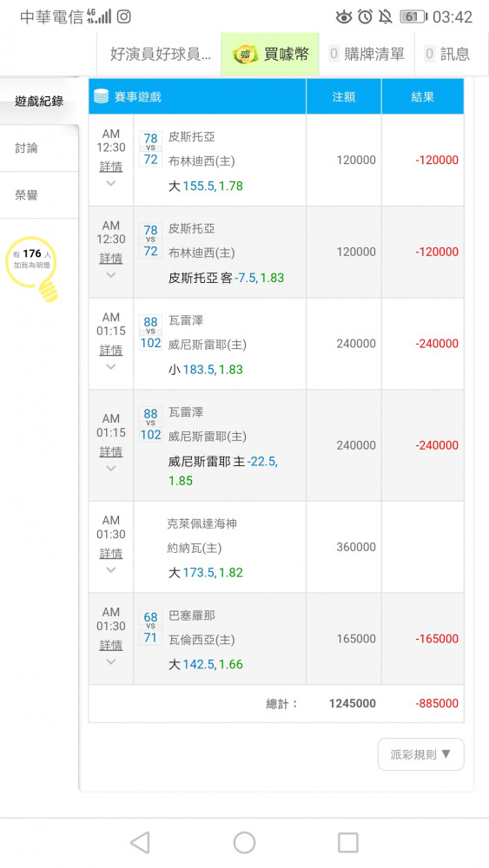Image resolution: width=489 pixels, height=868 pixels.
Task: Tap the Android back navigation icon
Action: pyautogui.click(x=140, y=843)
